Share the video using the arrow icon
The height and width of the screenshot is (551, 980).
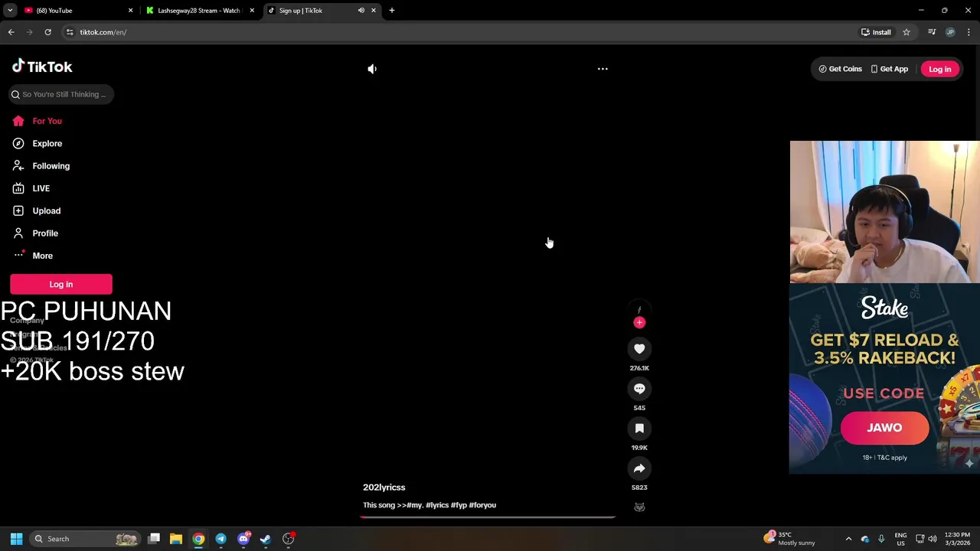(639, 468)
